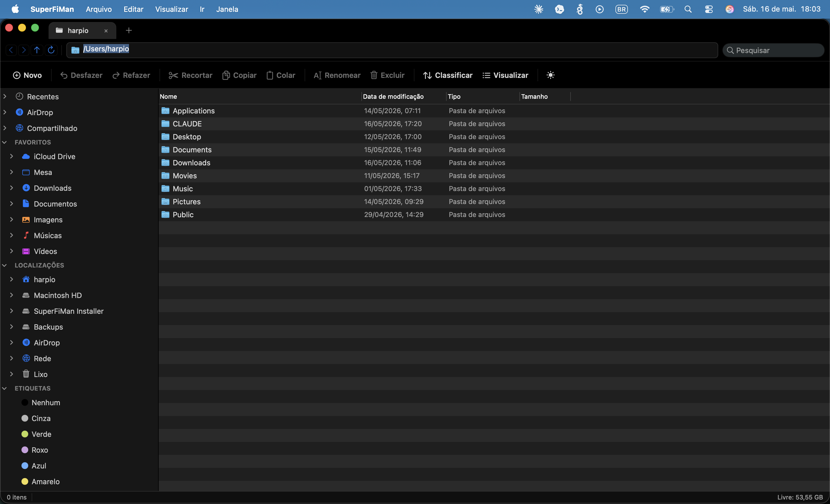Expand the top AirDrop sidebar item

point(5,112)
